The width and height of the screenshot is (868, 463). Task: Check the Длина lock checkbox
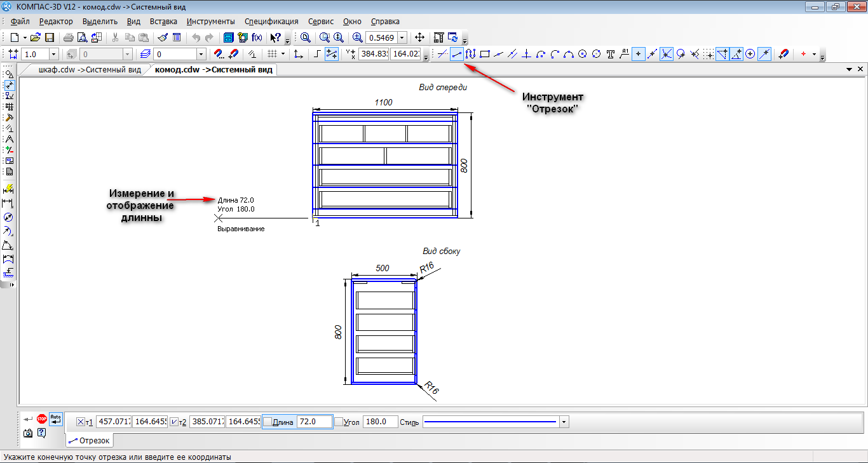(x=268, y=422)
